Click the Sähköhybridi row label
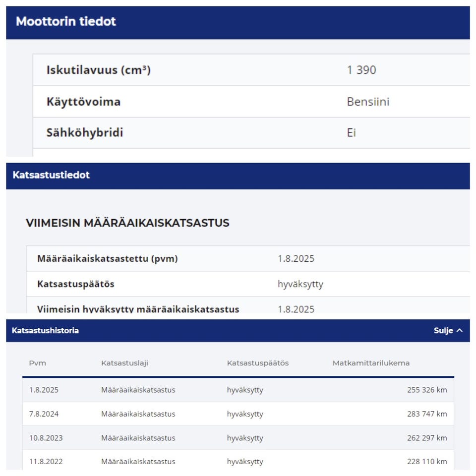476x476 pixels. 85,133
